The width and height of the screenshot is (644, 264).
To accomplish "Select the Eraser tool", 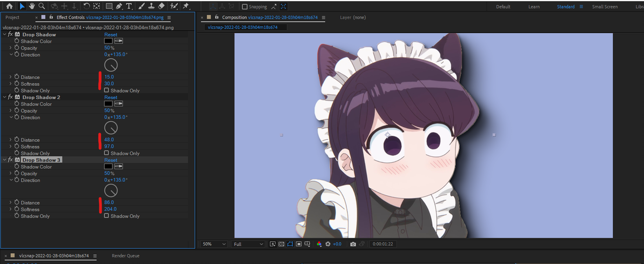I will click(161, 6).
